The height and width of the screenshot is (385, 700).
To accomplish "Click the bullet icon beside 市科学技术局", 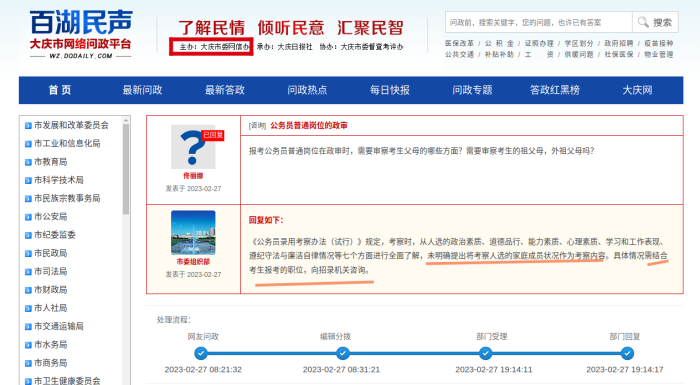I will [28, 180].
